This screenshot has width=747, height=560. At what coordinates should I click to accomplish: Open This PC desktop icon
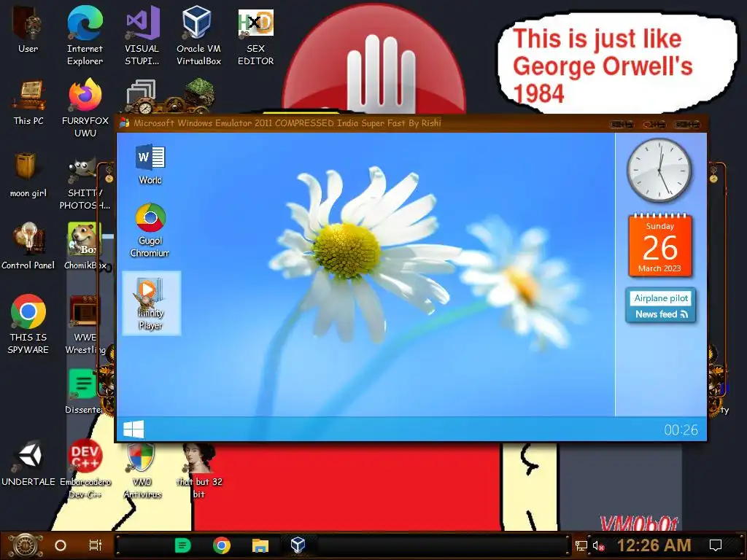point(28,102)
